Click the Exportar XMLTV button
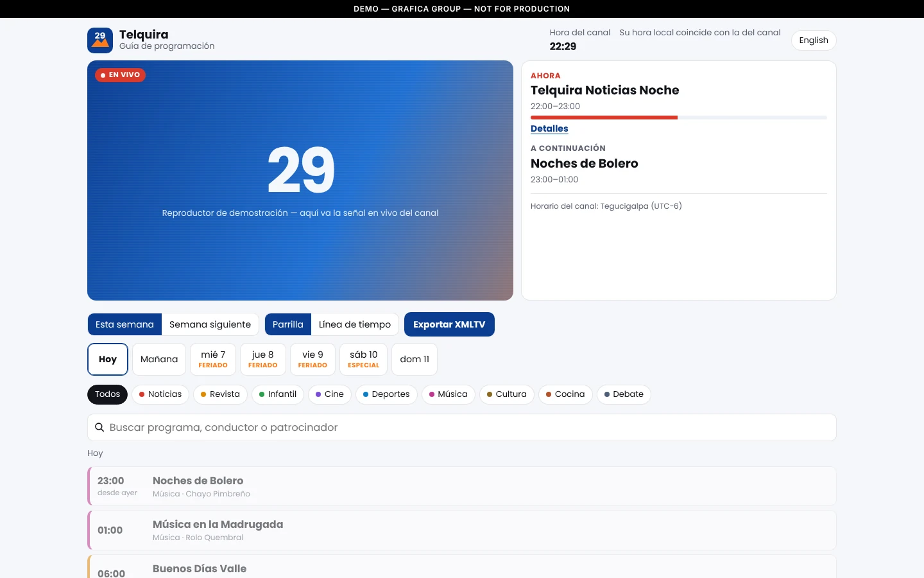 [x=449, y=324]
